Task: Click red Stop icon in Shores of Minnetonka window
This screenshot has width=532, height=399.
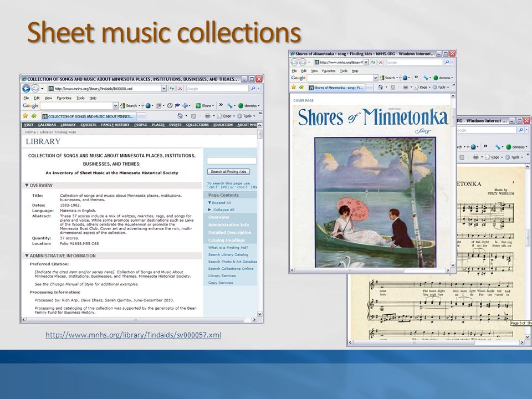Action: pyautogui.click(x=380, y=62)
